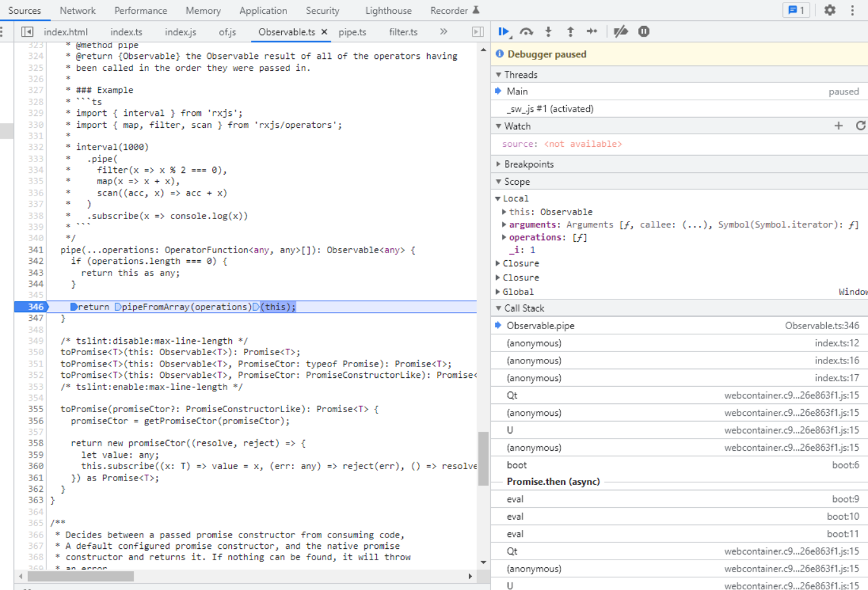Hide the debugger sidebar pane
The image size is (868, 590).
(478, 32)
